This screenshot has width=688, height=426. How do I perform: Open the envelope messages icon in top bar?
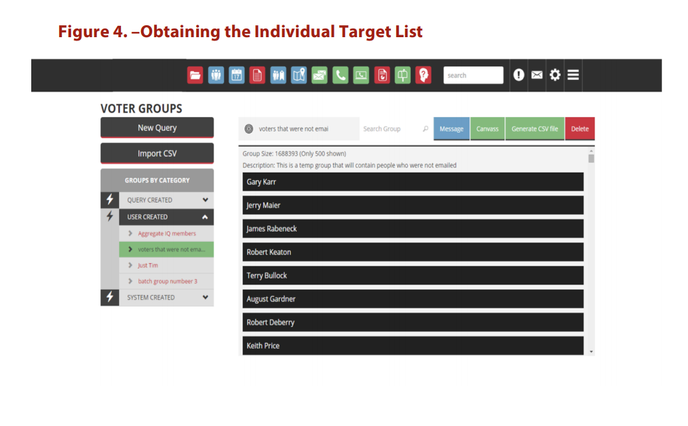tap(537, 75)
